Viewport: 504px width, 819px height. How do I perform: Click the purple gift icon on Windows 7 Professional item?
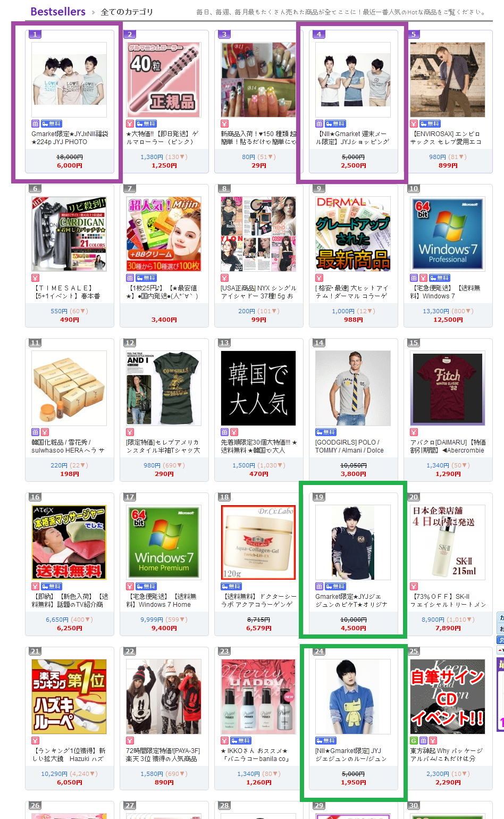coord(414,278)
